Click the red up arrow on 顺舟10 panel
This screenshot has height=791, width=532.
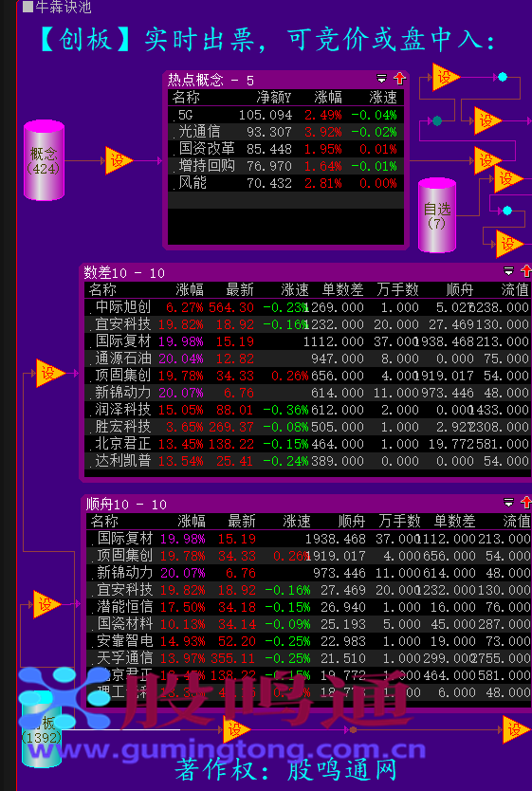(526, 503)
